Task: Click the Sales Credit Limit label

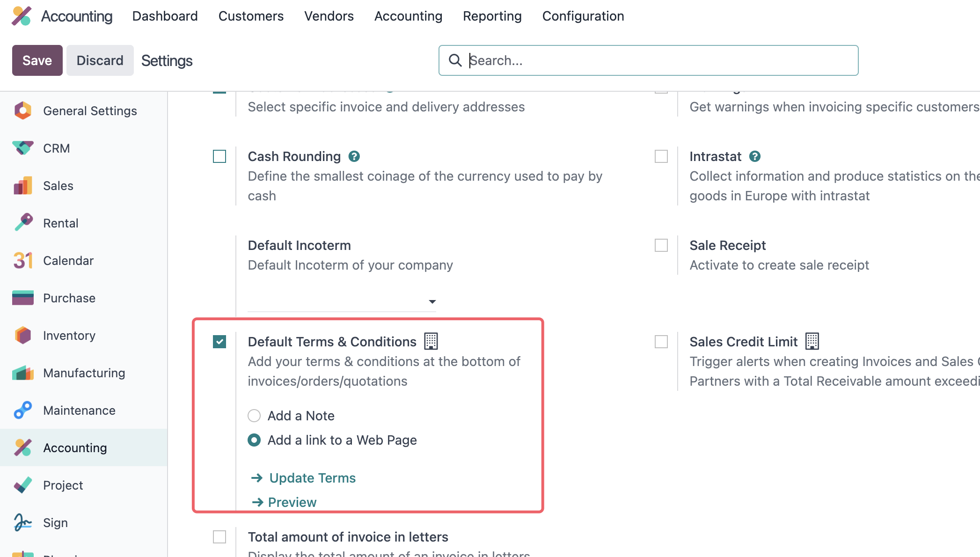Action: click(x=744, y=342)
